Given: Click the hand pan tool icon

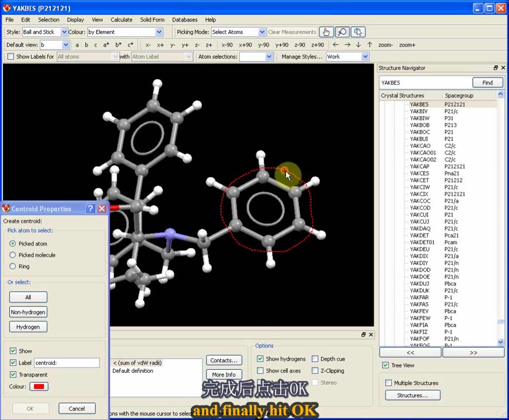Looking at the screenshot, I should pyautogui.click(x=326, y=32).
